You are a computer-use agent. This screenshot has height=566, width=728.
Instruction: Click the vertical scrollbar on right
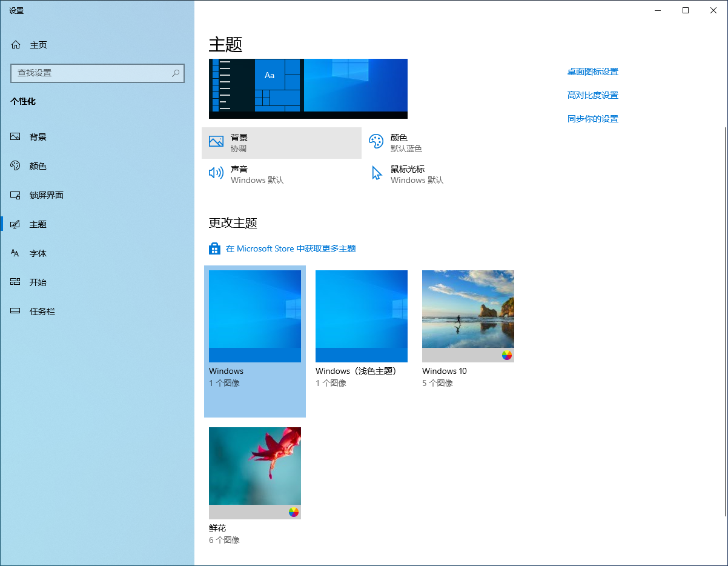[725, 321]
